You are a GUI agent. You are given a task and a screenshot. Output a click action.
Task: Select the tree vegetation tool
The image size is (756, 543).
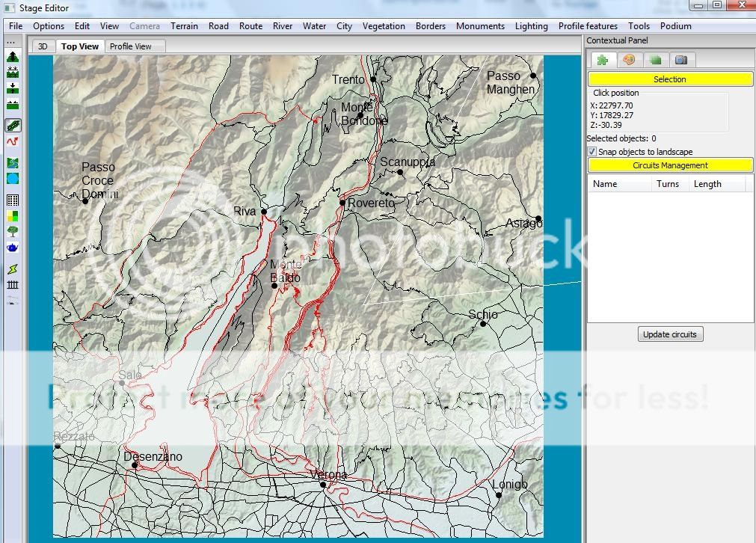click(12, 232)
